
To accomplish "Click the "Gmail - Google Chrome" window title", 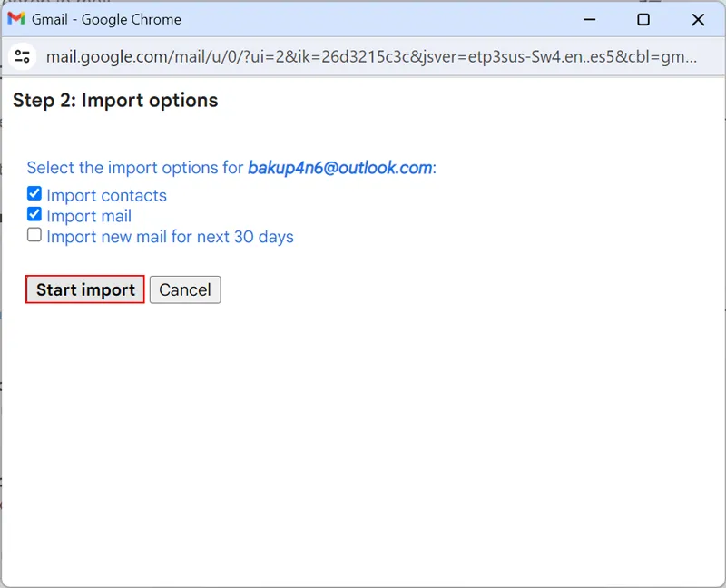I will point(106,19).
